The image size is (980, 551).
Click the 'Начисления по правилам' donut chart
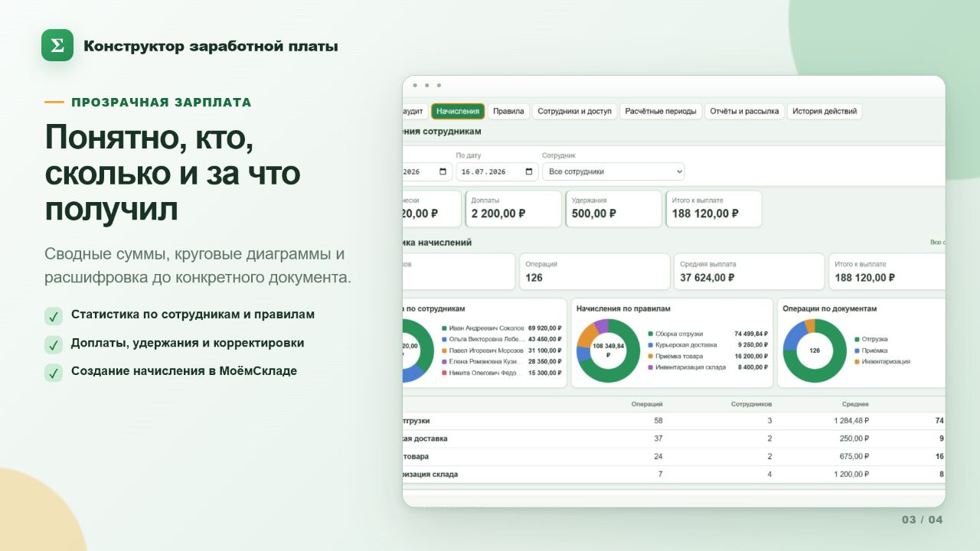point(608,350)
